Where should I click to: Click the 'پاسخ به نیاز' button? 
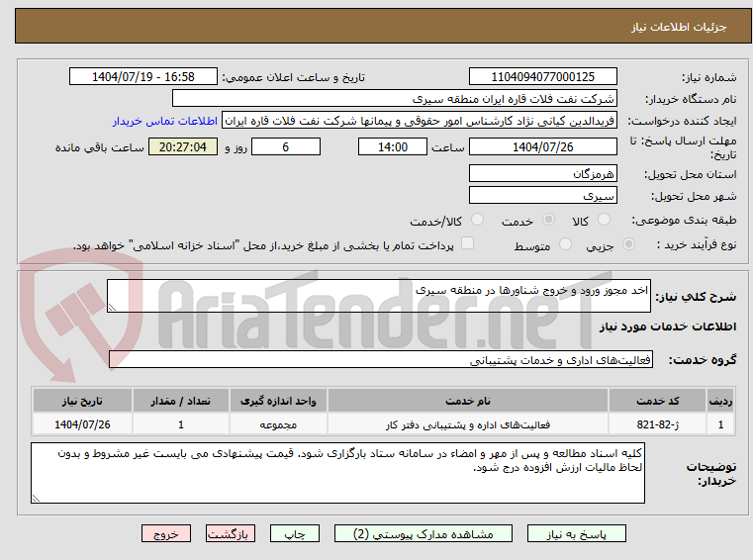tap(576, 533)
